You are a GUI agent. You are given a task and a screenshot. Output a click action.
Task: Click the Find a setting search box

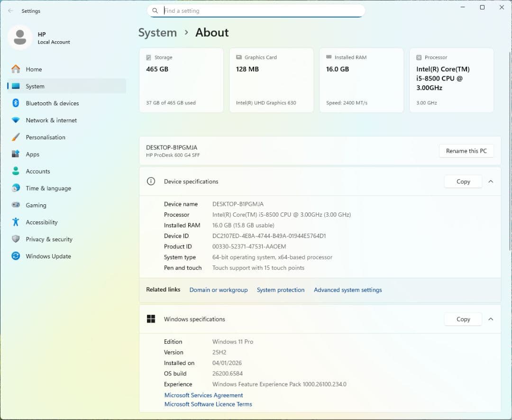[256, 10]
